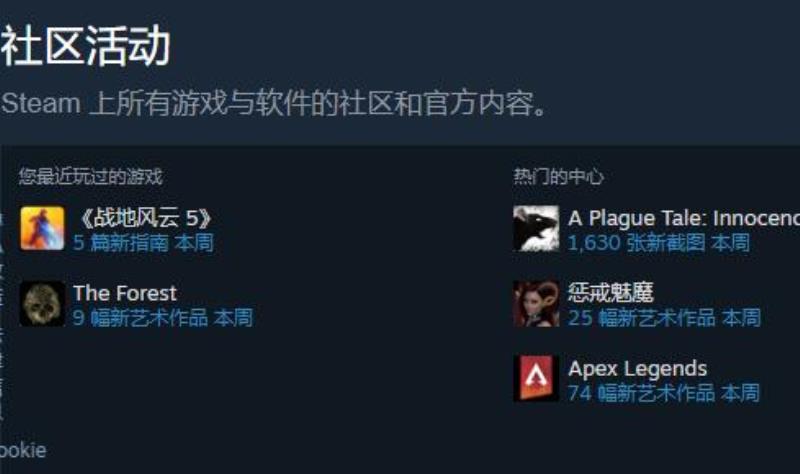
Task: View 25 幅新艺术作品 本周 link
Action: (664, 318)
